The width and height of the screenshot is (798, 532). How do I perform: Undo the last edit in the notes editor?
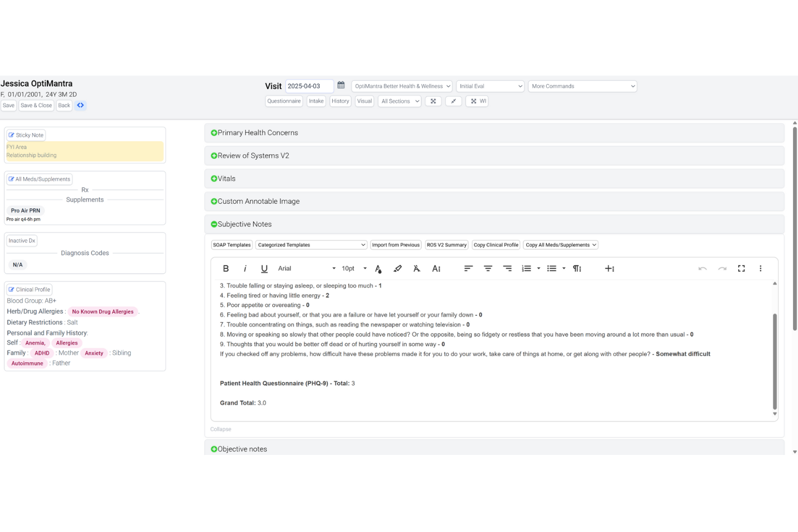coord(703,268)
